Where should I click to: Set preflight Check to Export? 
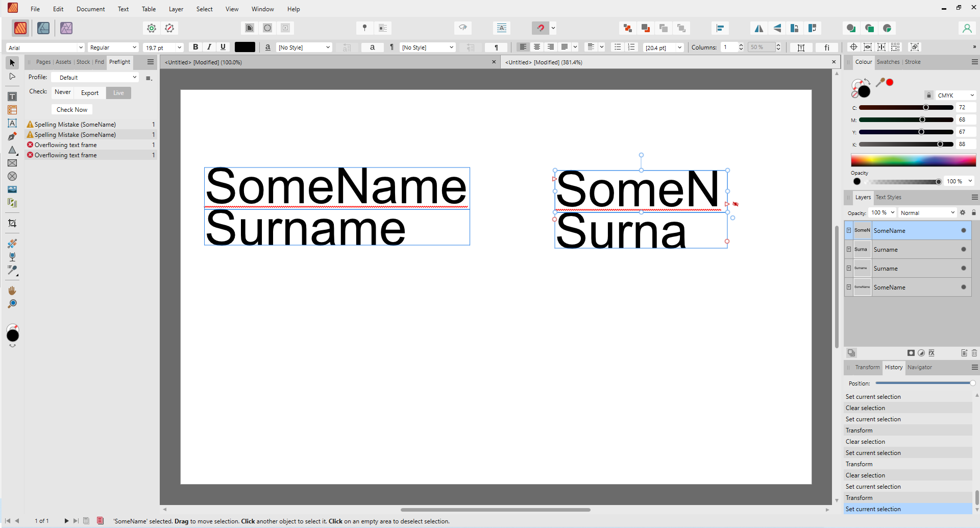pos(90,92)
